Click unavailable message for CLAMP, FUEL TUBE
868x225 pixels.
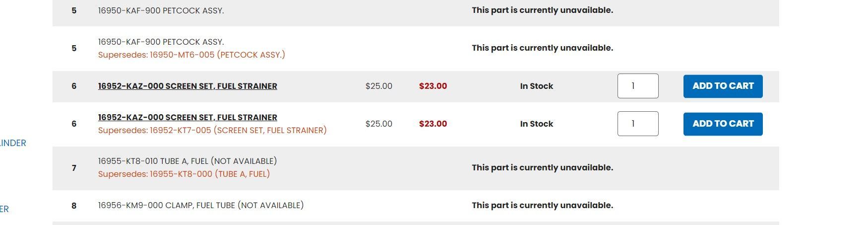tap(543, 205)
